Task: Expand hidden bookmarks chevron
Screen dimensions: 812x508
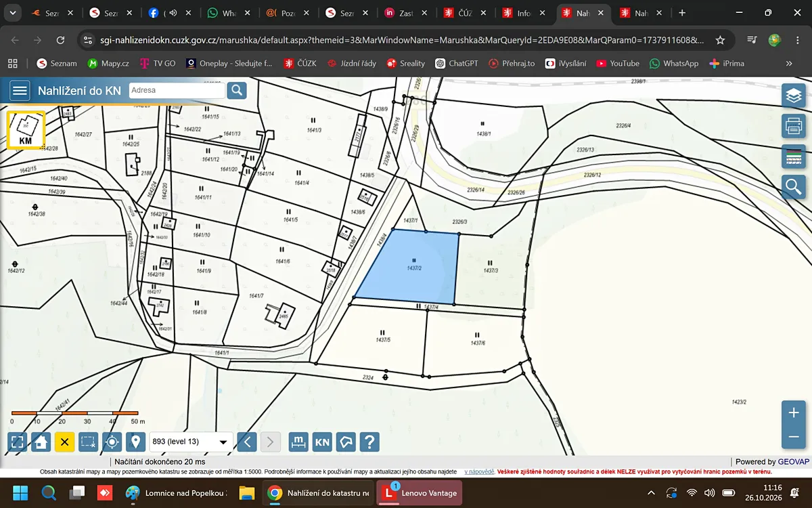Action: (x=789, y=63)
